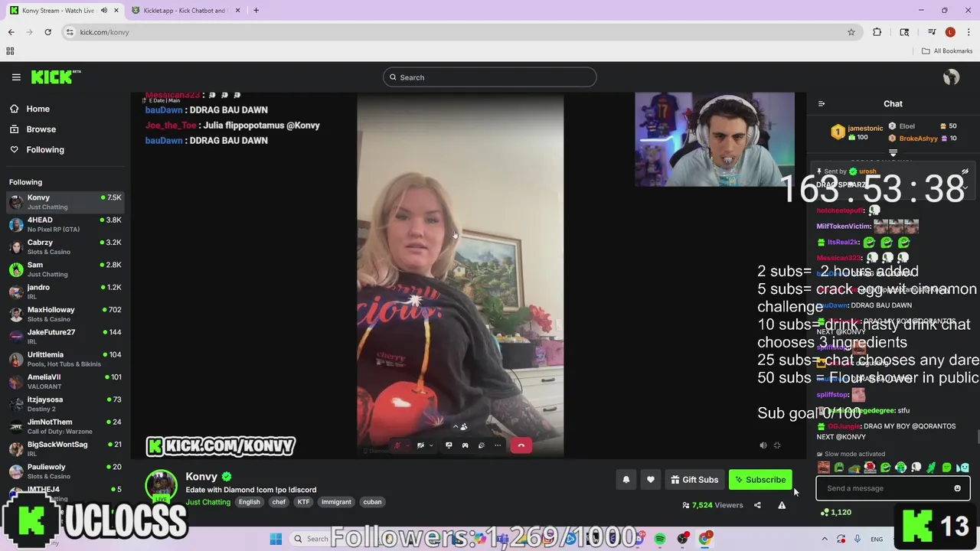Open the 4HEAD channel in sidebar
This screenshot has width=980, height=551.
(x=65, y=224)
